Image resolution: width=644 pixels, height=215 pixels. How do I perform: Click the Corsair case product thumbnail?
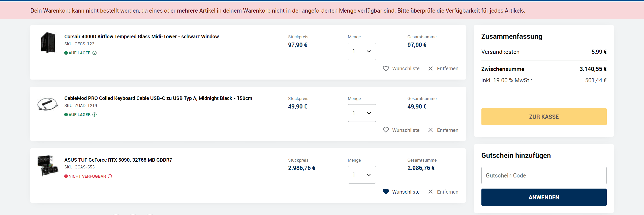click(x=48, y=42)
